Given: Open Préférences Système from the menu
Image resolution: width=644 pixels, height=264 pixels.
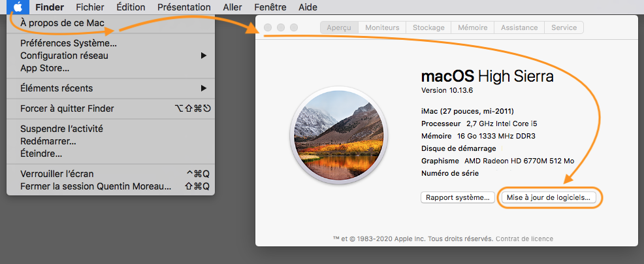Looking at the screenshot, I should [x=69, y=43].
